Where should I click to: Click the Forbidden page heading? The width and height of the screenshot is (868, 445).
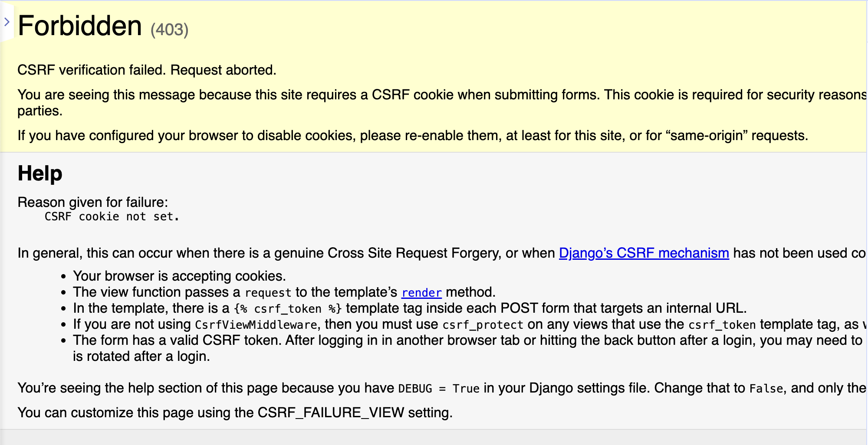(80, 26)
